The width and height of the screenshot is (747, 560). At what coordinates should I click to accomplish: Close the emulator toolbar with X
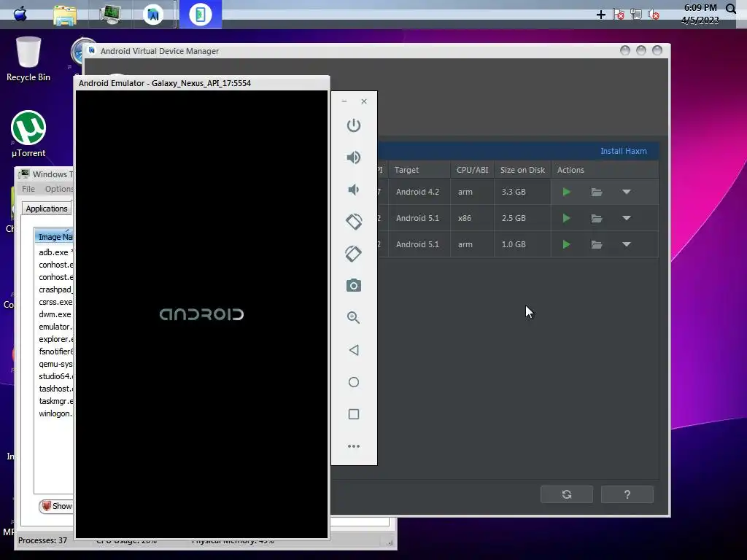(x=364, y=101)
